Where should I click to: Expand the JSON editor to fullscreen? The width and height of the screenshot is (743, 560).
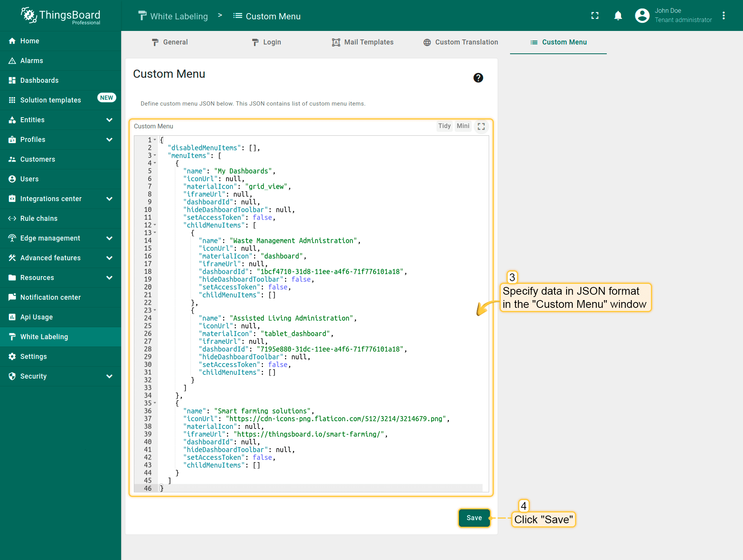point(481,126)
